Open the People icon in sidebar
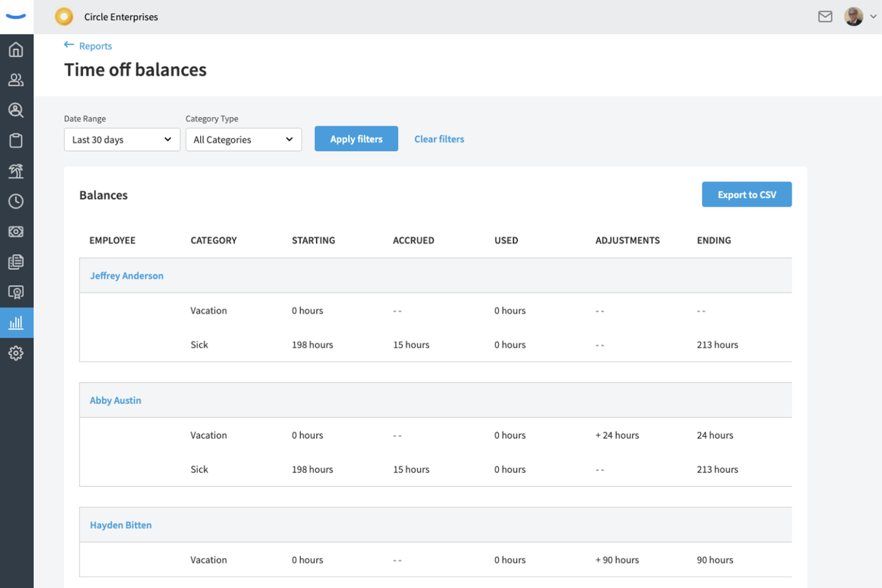The height and width of the screenshot is (588, 882). click(x=16, y=80)
